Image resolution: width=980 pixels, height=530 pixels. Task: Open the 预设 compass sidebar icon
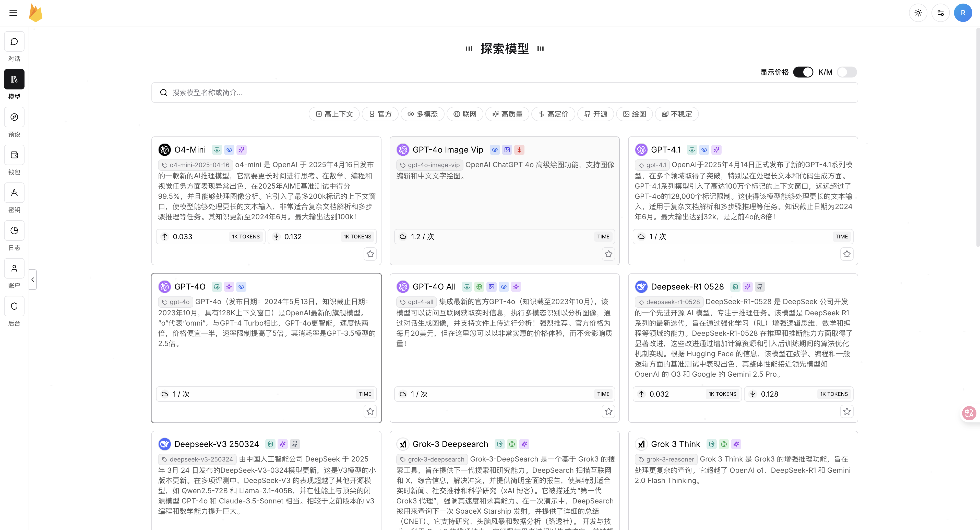pyautogui.click(x=14, y=117)
